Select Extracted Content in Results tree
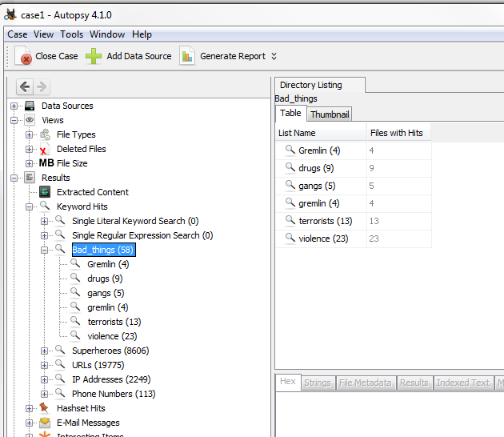The width and height of the screenshot is (504, 437). click(x=92, y=192)
